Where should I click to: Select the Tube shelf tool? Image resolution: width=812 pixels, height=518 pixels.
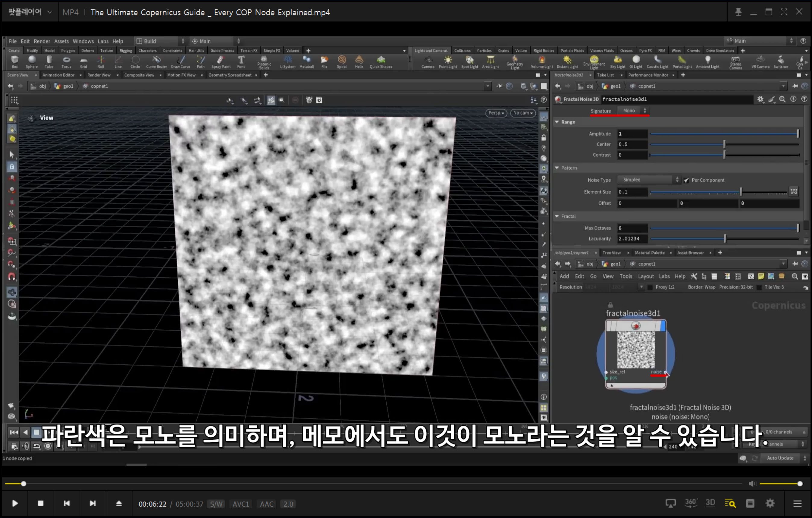tap(49, 62)
